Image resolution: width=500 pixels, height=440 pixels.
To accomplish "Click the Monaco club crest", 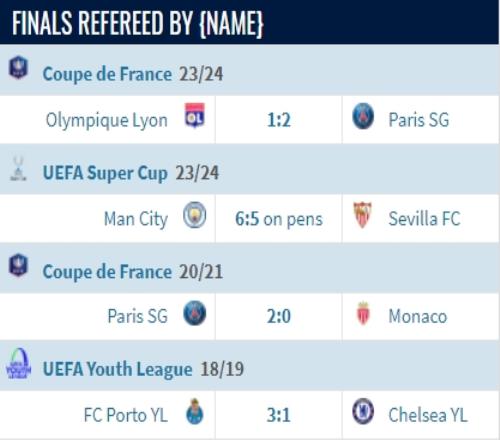I will (363, 313).
